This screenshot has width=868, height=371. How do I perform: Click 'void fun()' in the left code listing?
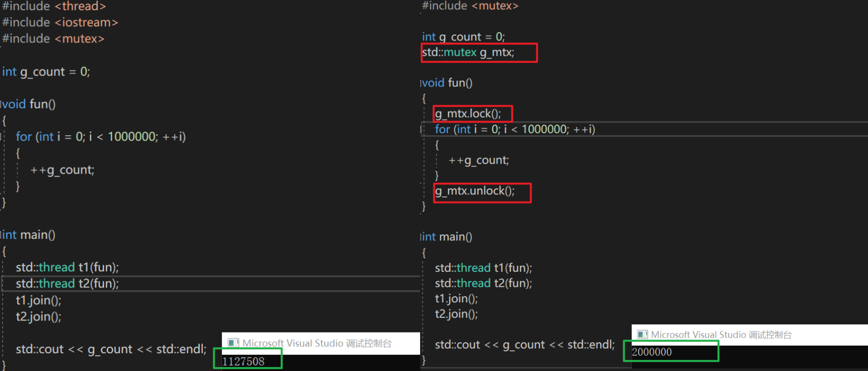click(28, 104)
